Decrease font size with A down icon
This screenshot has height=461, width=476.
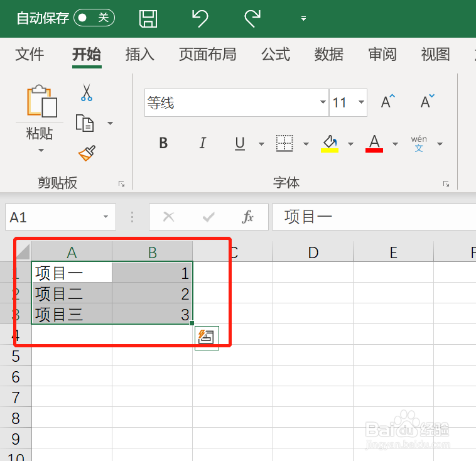point(428,101)
